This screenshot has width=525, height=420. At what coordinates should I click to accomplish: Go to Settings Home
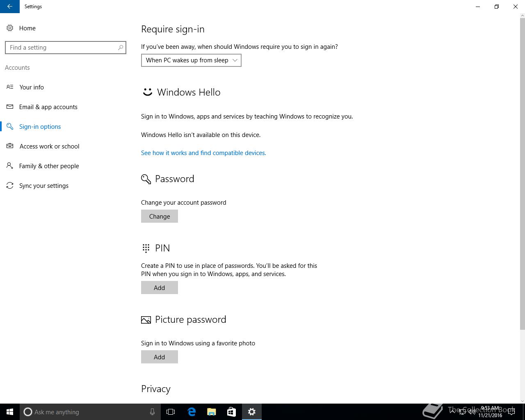[27, 28]
